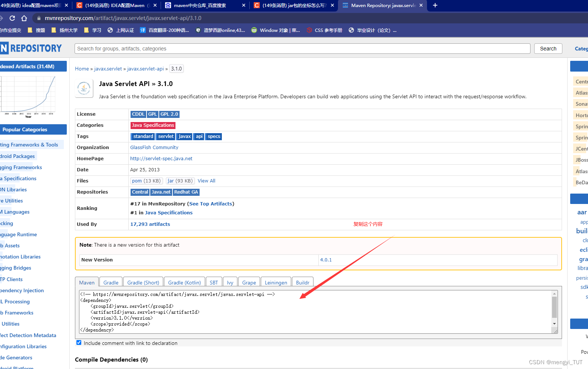
Task: Click the lock icon in address bar
Action: pyautogui.click(x=39, y=18)
